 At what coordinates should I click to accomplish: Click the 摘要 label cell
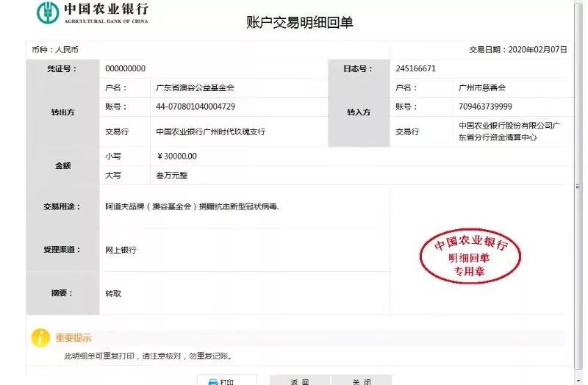(62, 293)
